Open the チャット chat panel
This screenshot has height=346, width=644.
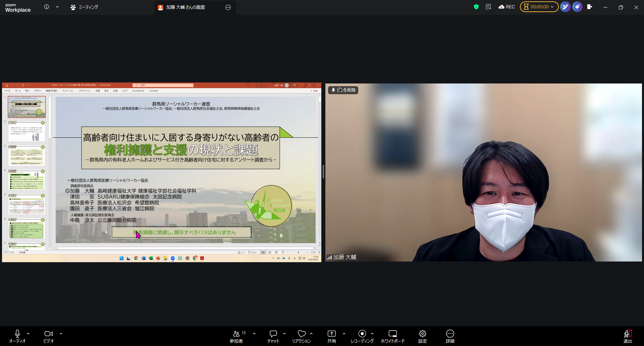[x=273, y=337]
